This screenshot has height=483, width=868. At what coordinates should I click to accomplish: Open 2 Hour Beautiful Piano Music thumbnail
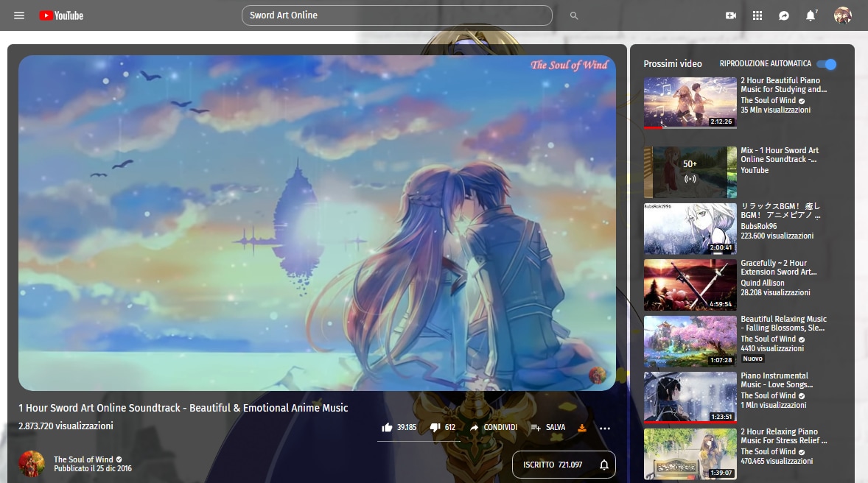[x=690, y=103]
